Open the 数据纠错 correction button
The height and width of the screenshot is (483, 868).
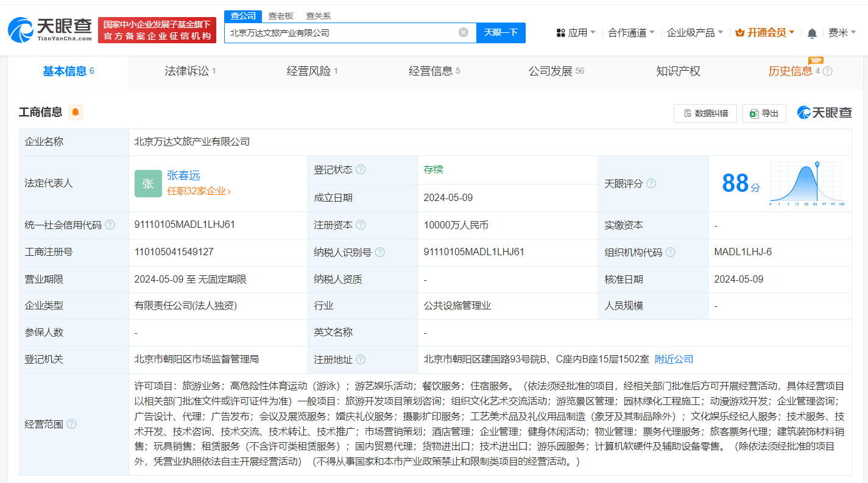point(705,113)
